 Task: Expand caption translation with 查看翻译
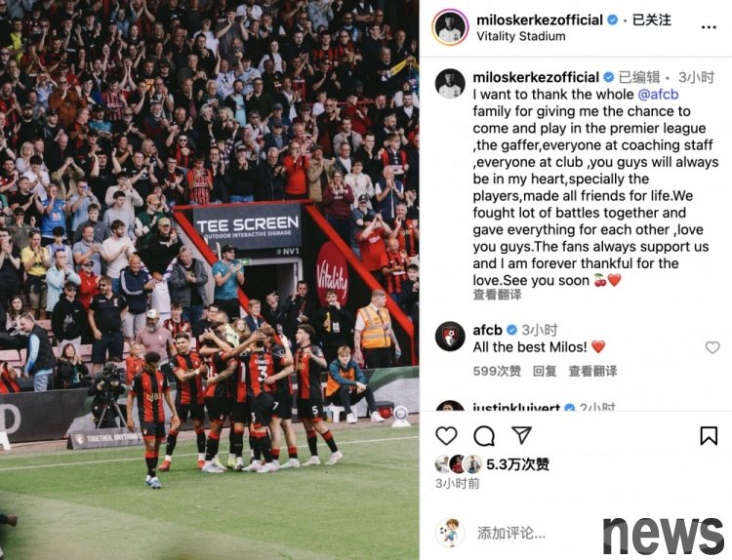(497, 295)
